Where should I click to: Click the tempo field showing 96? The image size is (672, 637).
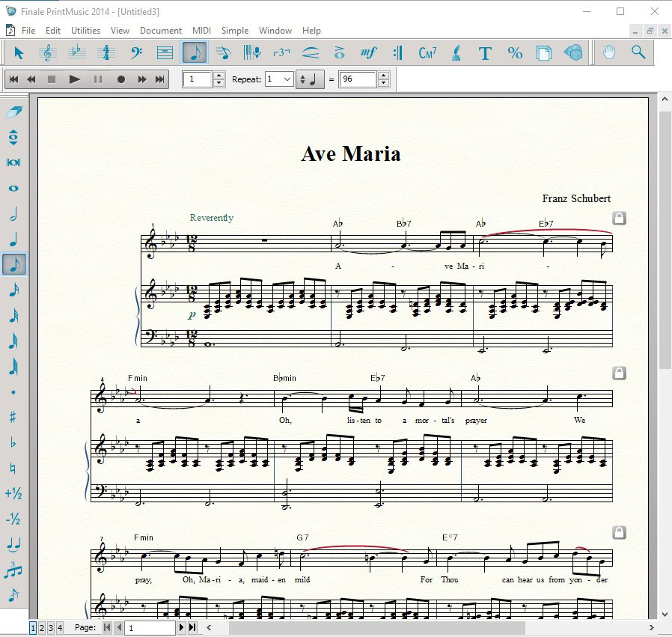tap(358, 79)
